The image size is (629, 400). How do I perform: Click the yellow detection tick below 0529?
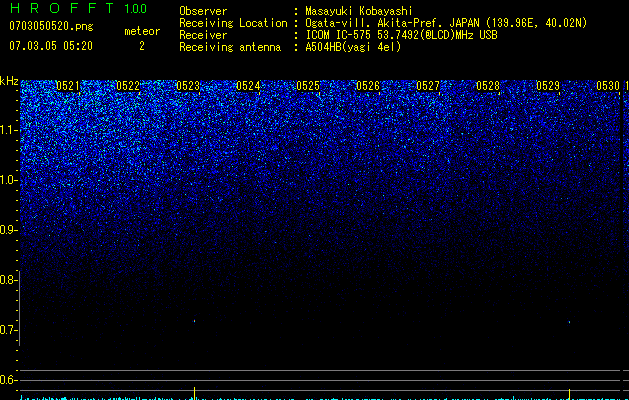[570, 394]
